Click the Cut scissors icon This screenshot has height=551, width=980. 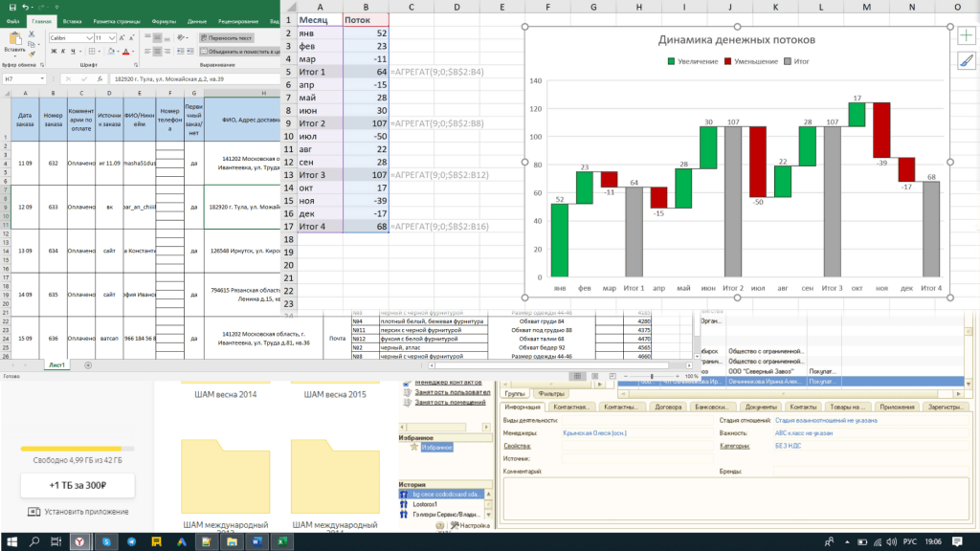(x=33, y=33)
